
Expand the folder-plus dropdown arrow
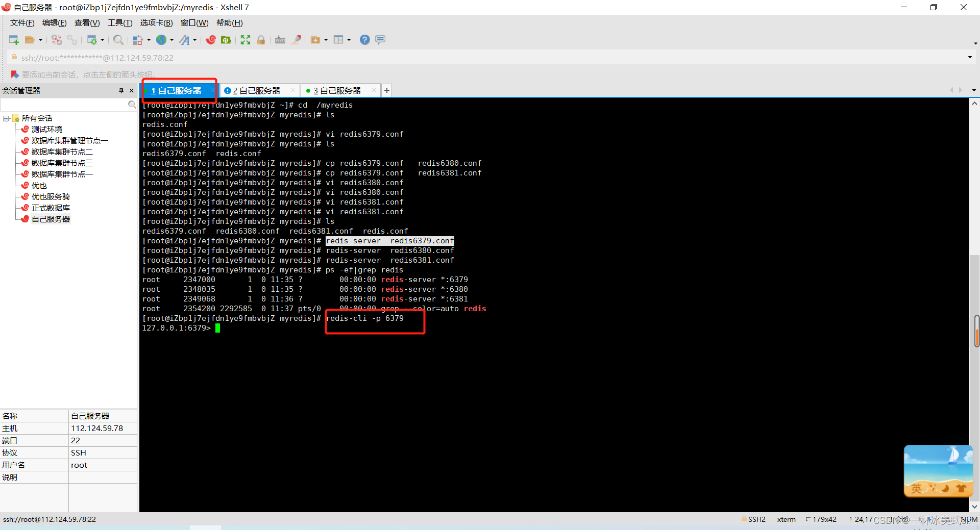click(x=326, y=40)
